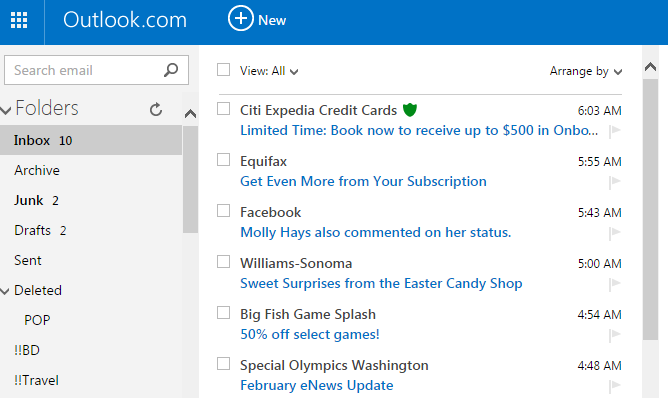Click the New email plus icon
This screenshot has height=398, width=668.
click(241, 18)
